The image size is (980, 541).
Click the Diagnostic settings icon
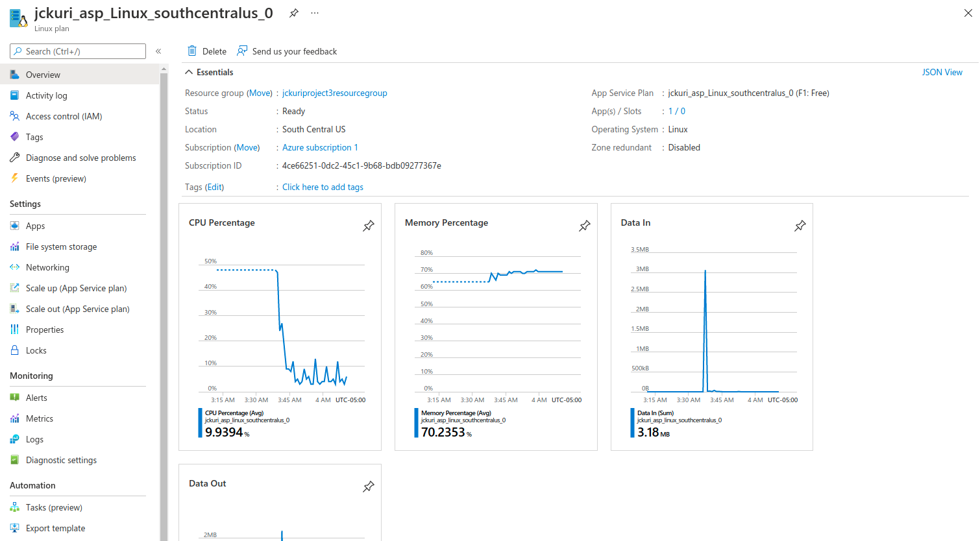14,460
